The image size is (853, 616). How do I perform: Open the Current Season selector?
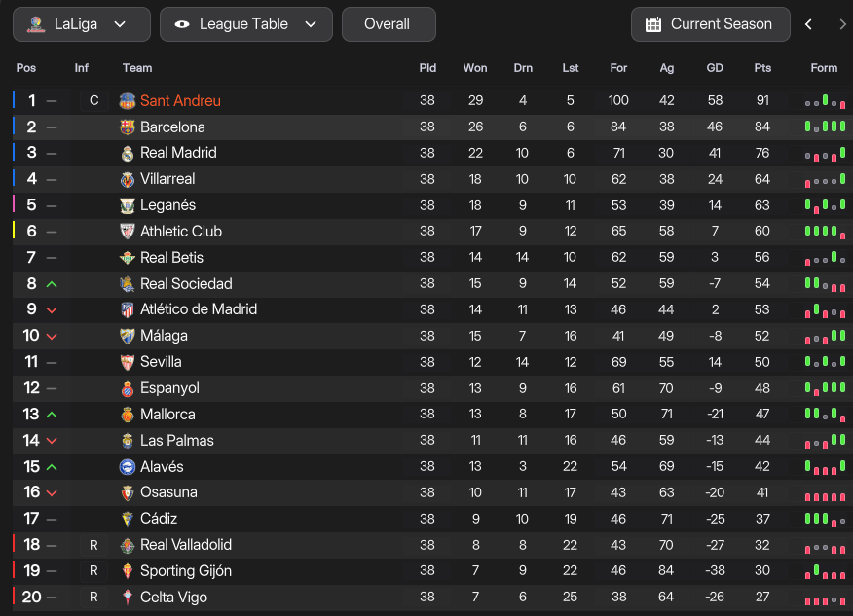pyautogui.click(x=710, y=24)
